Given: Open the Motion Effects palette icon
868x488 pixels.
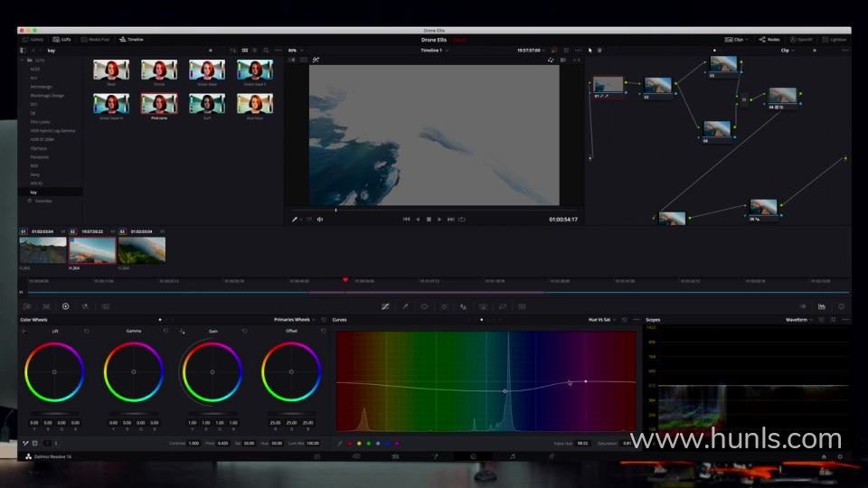Looking at the screenshot, I should (105, 306).
